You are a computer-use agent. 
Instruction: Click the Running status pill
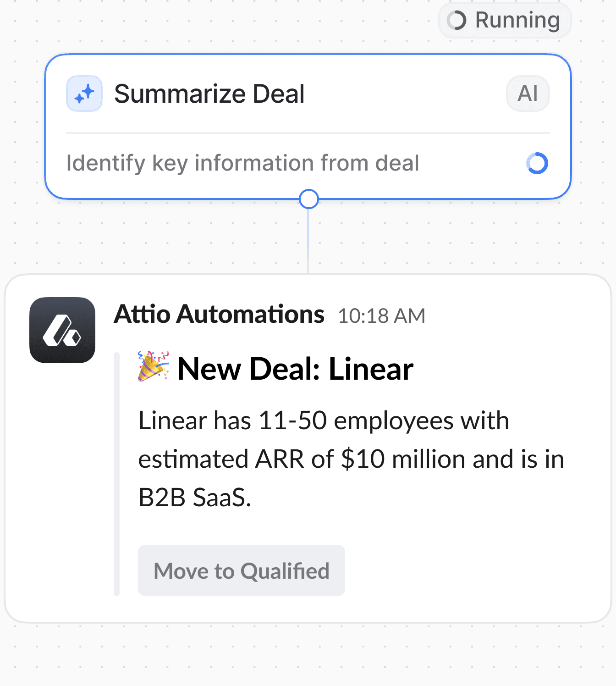pyautogui.click(x=505, y=20)
